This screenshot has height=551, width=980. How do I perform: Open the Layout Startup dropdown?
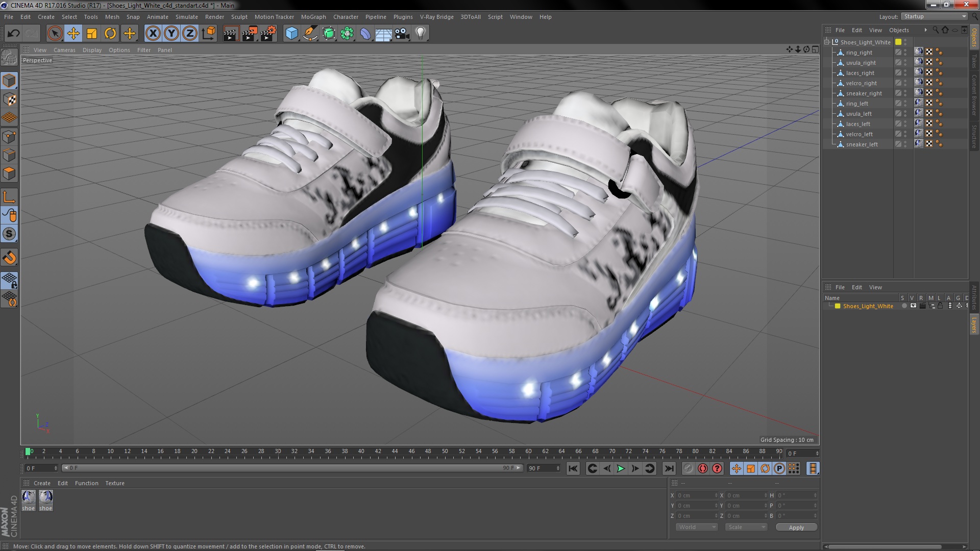pos(935,17)
